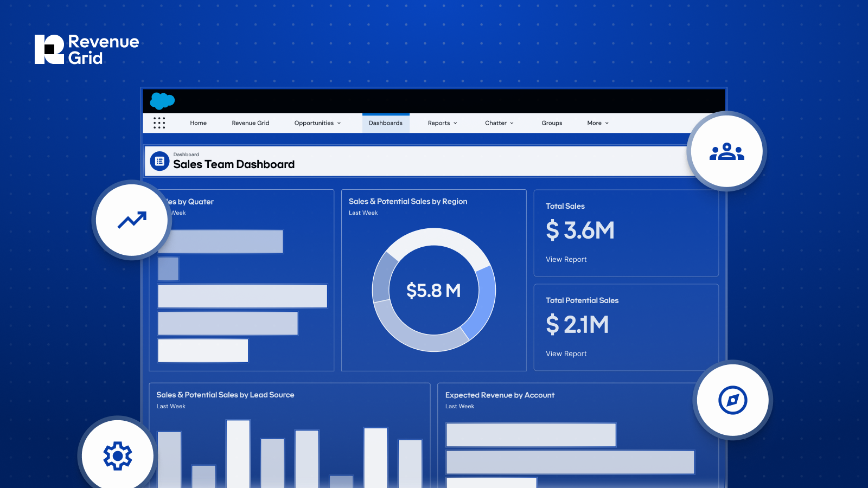The width and height of the screenshot is (868, 488).
Task: Open the App Launcher dots grid
Action: coord(159,123)
